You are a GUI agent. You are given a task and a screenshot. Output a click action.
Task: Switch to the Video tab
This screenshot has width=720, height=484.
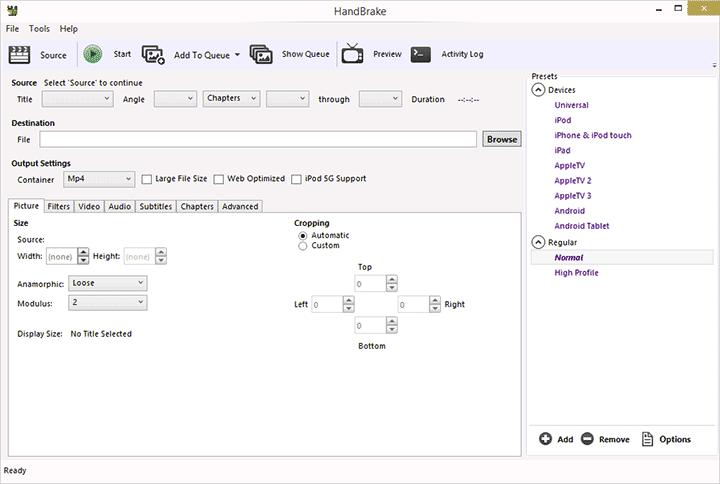click(89, 207)
